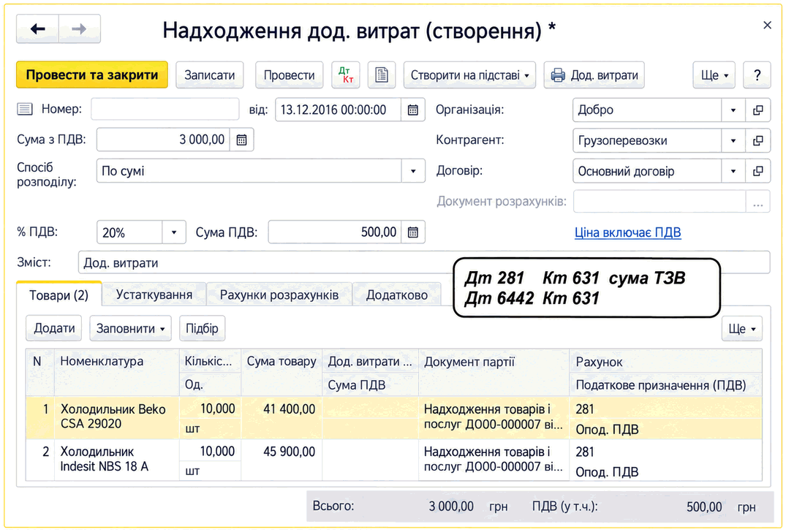Open the Заповнити dropdown button
The width and height of the screenshot is (786, 532).
pos(130,329)
